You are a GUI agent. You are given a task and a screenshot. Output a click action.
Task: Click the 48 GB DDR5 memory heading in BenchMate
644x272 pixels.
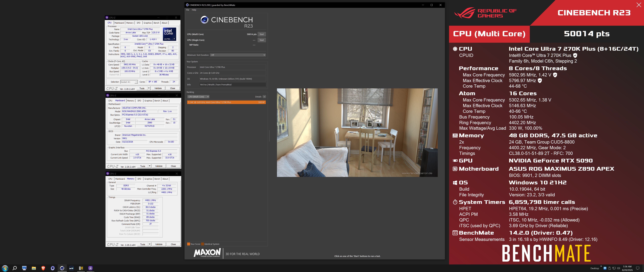coord(553,136)
